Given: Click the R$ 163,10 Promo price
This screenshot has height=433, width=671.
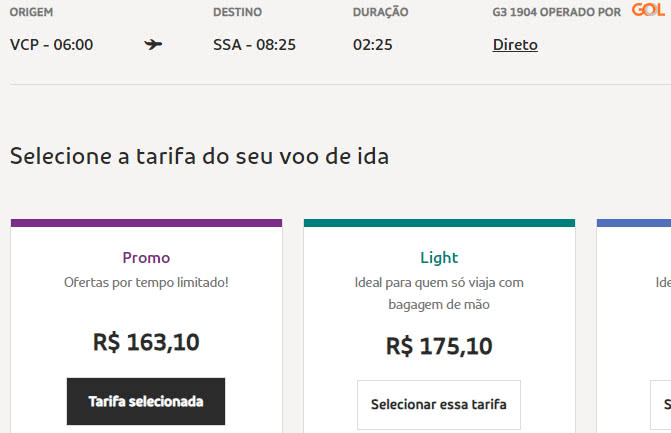Looking at the screenshot, I should (146, 342).
